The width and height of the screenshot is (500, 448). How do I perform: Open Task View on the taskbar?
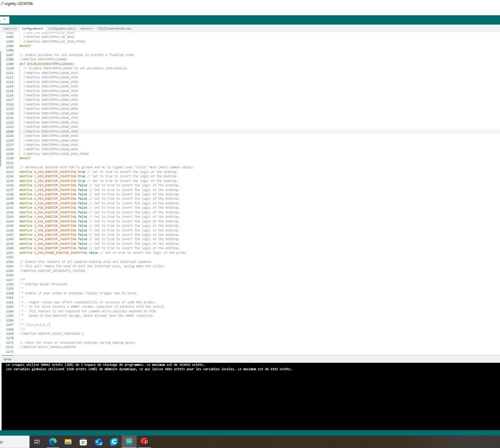37,441
